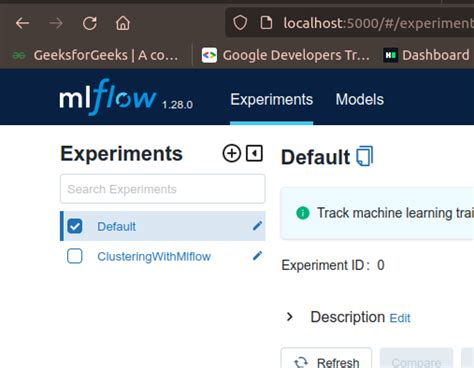Click the mlflow version 1.28.0 label
474x368 pixels.
pyautogui.click(x=177, y=105)
